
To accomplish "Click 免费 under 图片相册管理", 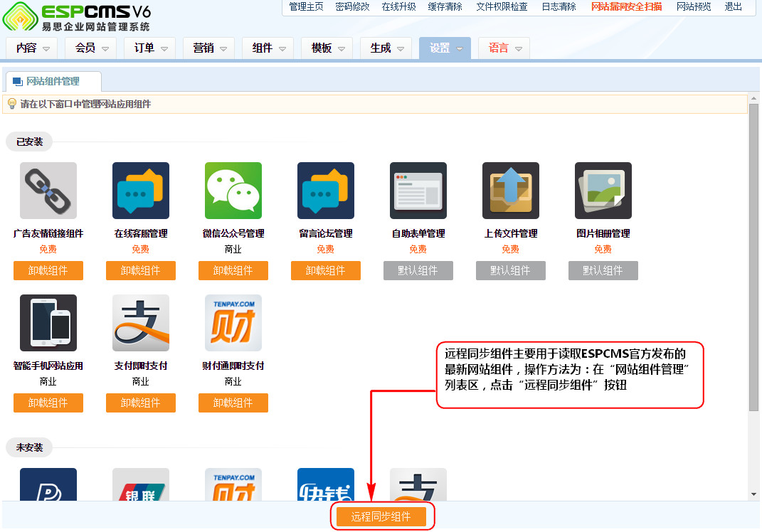I will click(x=603, y=249).
